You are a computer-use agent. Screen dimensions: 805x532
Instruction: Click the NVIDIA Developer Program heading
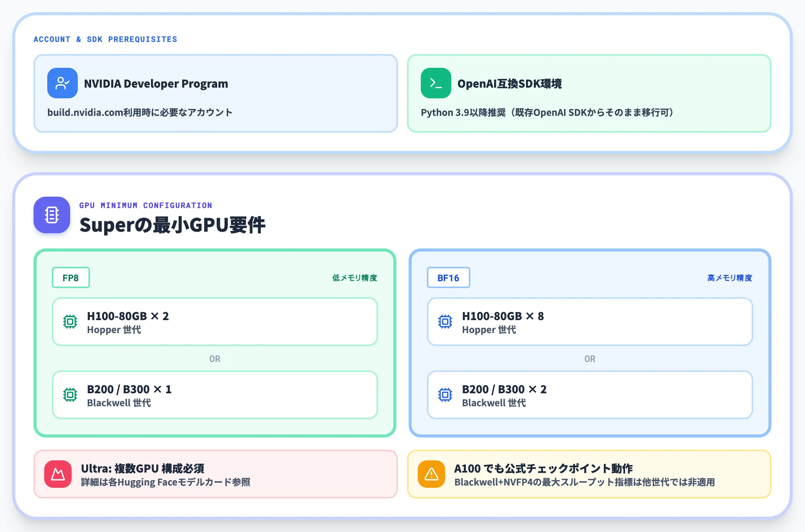(x=156, y=83)
